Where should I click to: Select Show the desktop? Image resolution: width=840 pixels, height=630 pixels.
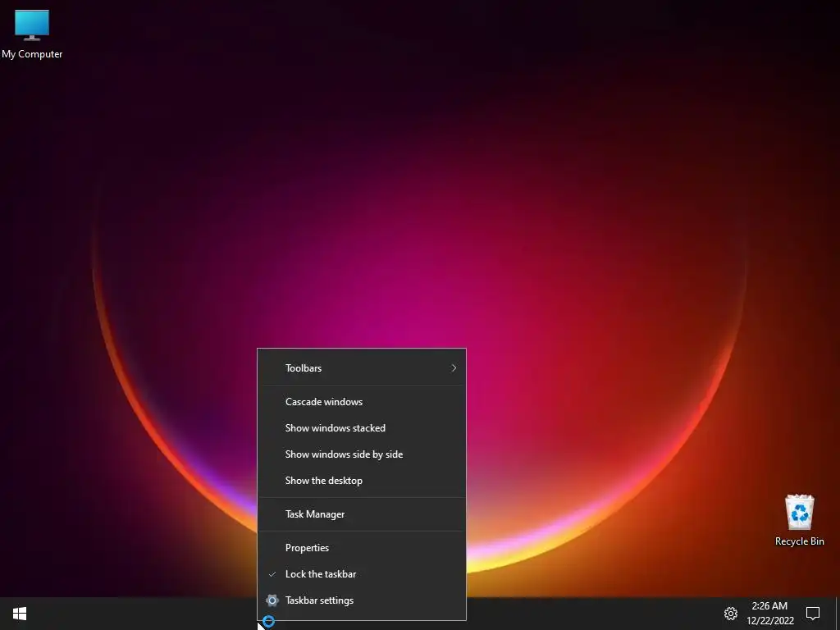pos(362,481)
